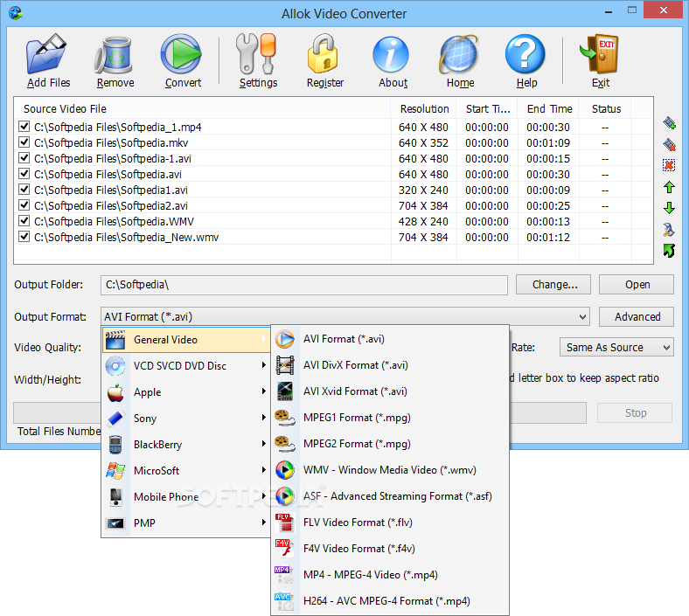Uncheck the Softpedia.WMV checkbox
The width and height of the screenshot is (689, 616).
(x=24, y=221)
